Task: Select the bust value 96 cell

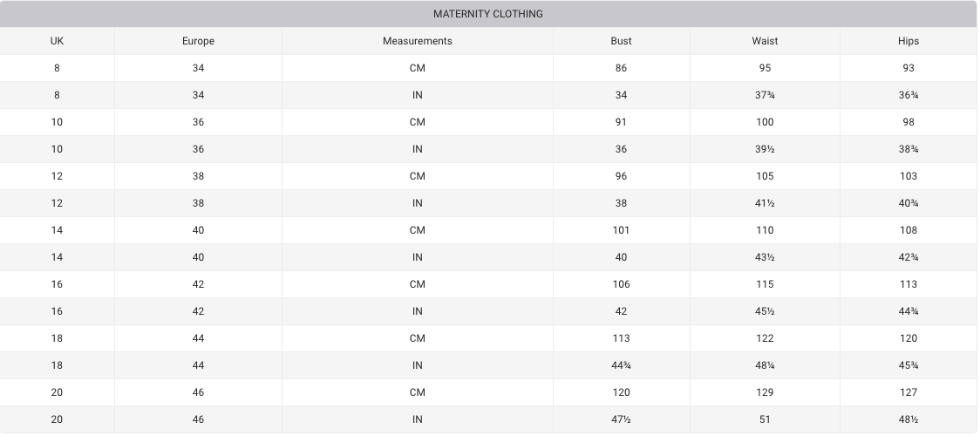Action: pos(621,176)
